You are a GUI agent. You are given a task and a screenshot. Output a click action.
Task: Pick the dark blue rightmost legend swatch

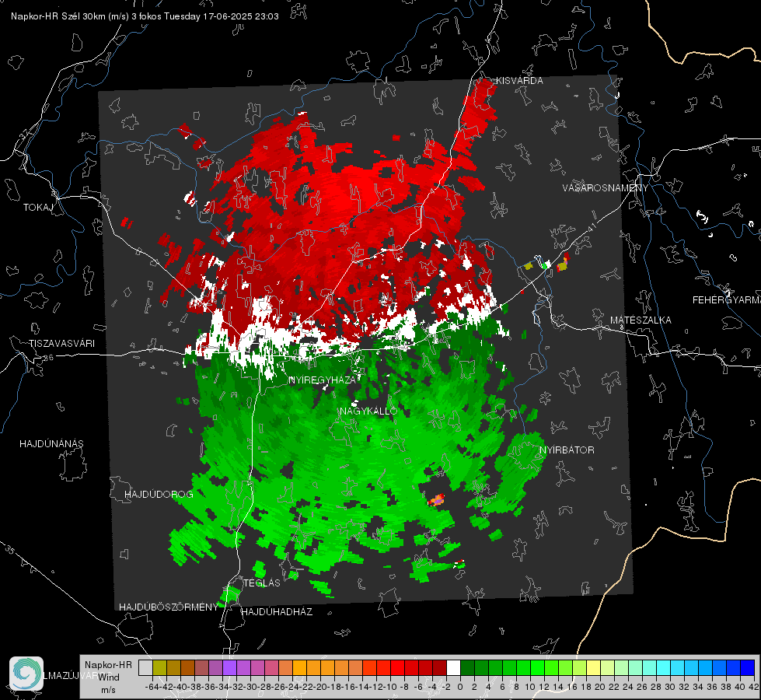(x=748, y=667)
